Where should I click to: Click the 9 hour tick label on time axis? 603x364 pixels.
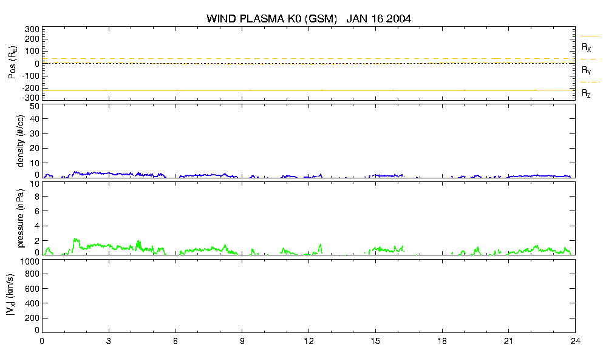tap(242, 341)
